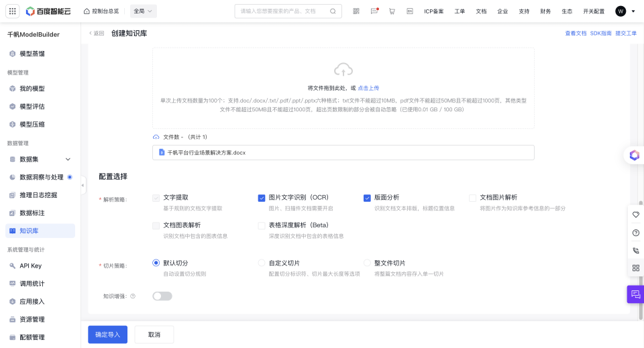Open the purple feedback chat icon
The width and height of the screenshot is (644, 348).
point(635,294)
